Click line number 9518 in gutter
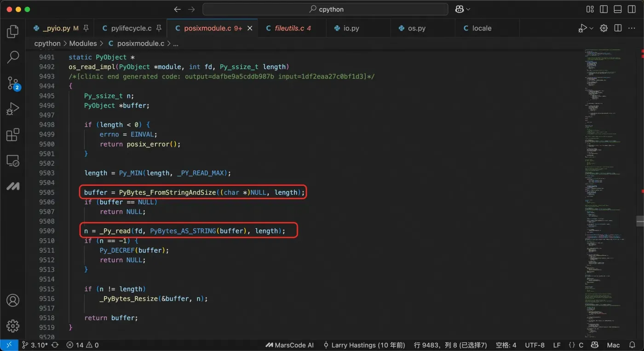The image size is (644, 351). pos(46,318)
